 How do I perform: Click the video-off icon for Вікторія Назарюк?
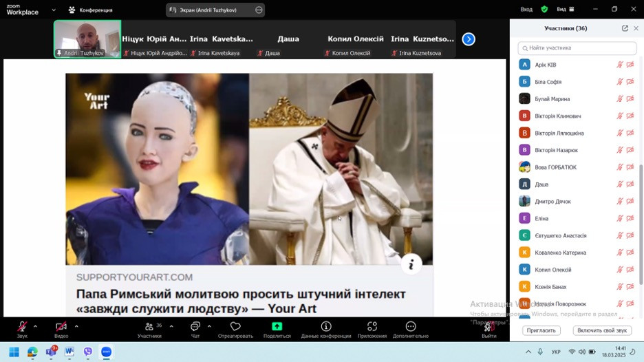click(x=630, y=150)
